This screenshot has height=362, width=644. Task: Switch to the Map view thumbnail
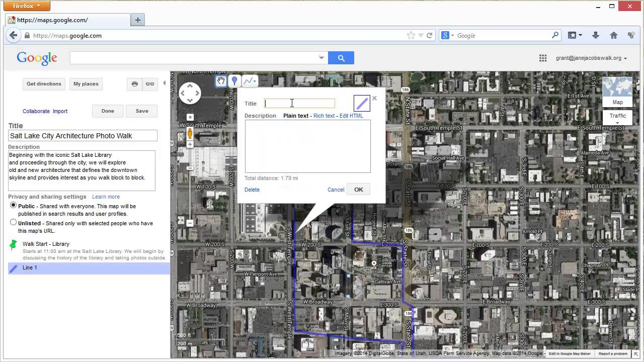(617, 92)
